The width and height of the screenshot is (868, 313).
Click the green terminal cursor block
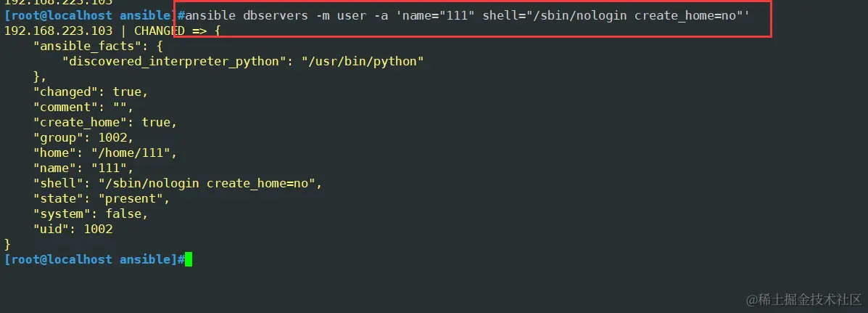click(189, 259)
